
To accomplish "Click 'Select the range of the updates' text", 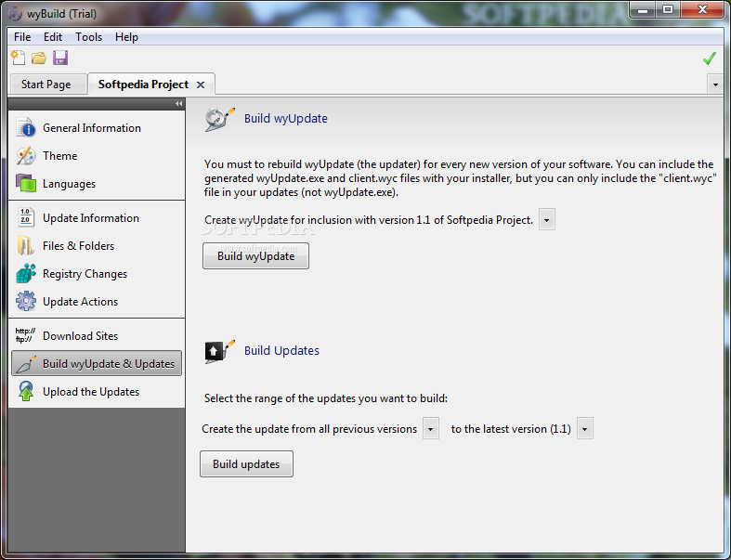I will (x=325, y=398).
